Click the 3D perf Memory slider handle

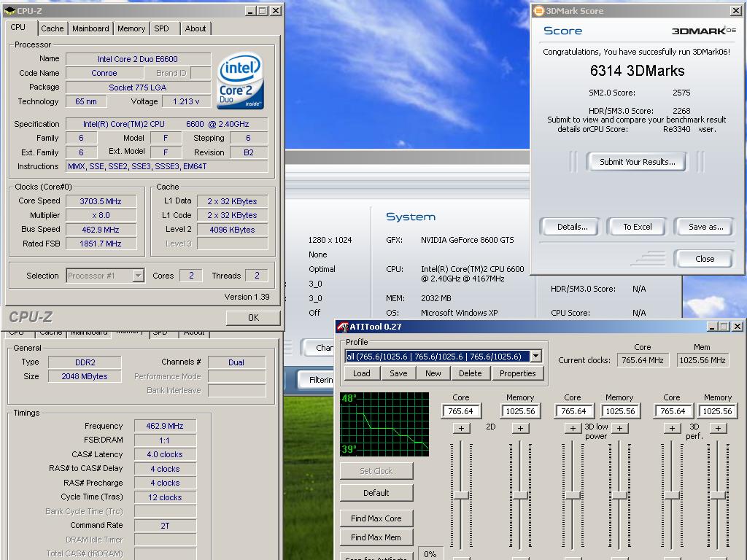(718, 495)
